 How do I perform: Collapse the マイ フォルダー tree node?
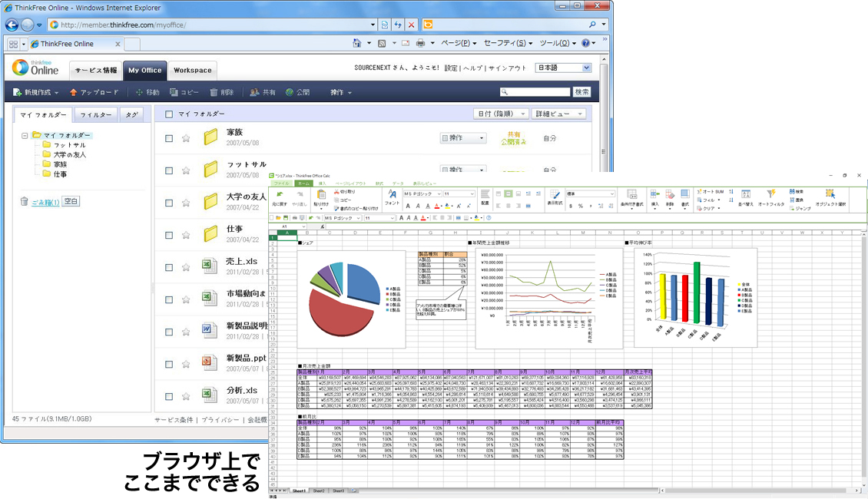click(x=25, y=136)
